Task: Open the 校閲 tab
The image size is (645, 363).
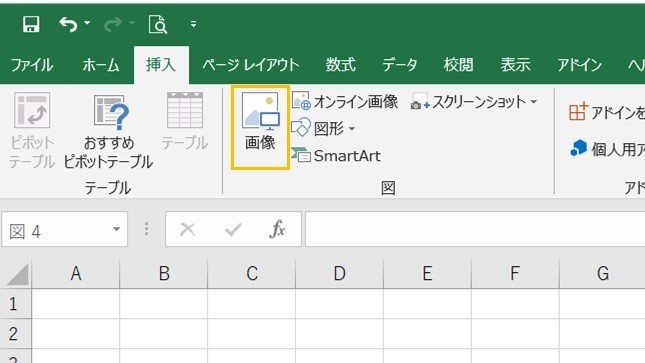Action: coord(458,65)
